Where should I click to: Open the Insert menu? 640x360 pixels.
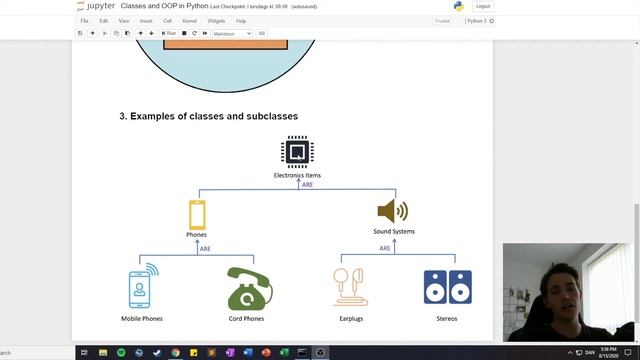click(x=146, y=21)
